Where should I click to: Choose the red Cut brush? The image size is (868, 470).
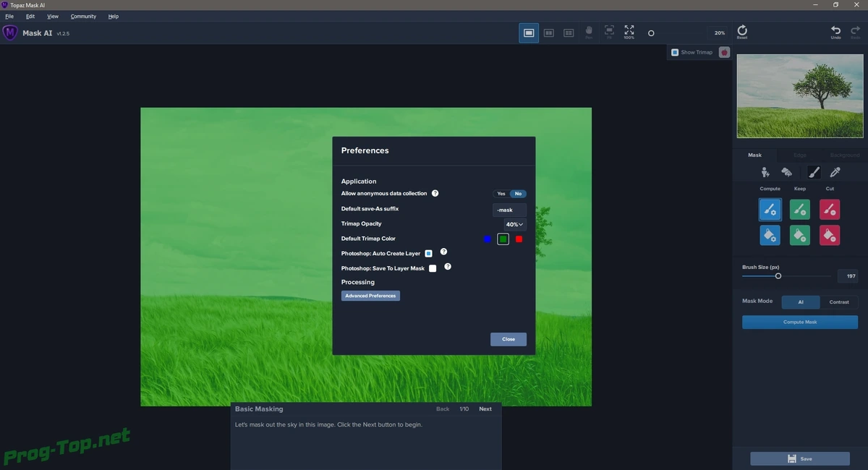click(x=830, y=210)
